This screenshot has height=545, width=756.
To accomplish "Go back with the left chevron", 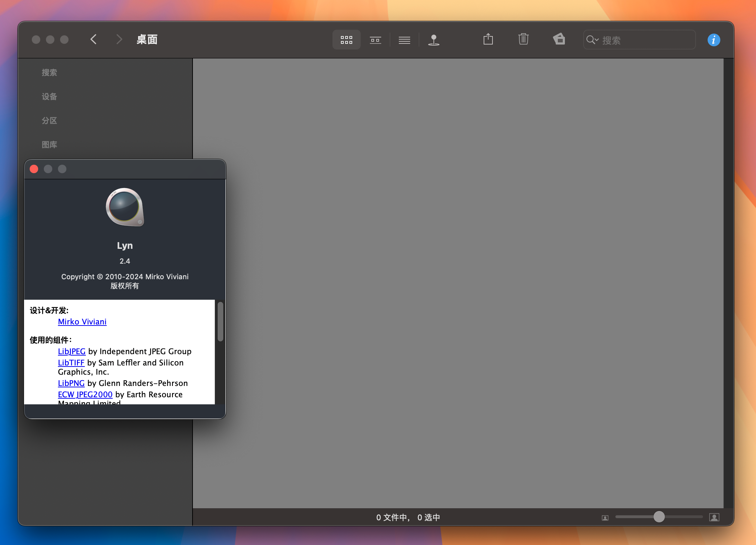I will pyautogui.click(x=94, y=40).
